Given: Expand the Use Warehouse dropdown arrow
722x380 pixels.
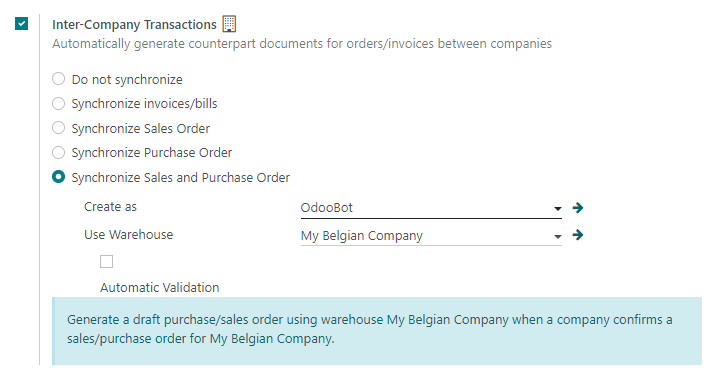Looking at the screenshot, I should coord(557,237).
